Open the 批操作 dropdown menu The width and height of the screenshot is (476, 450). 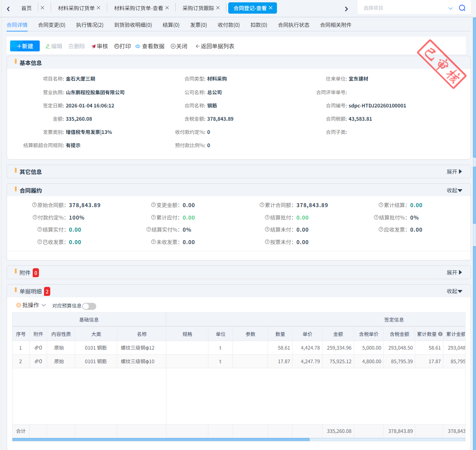(31, 305)
